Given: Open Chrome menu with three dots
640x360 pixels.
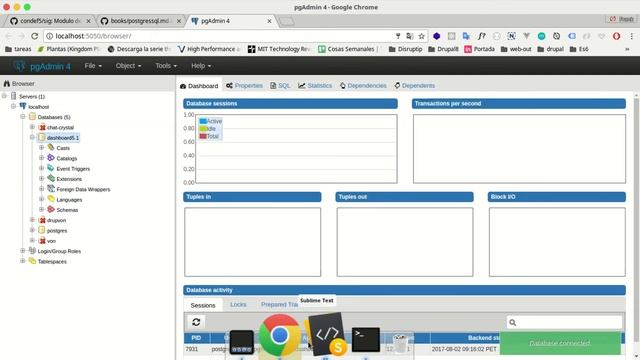Looking at the screenshot, I should point(631,36).
